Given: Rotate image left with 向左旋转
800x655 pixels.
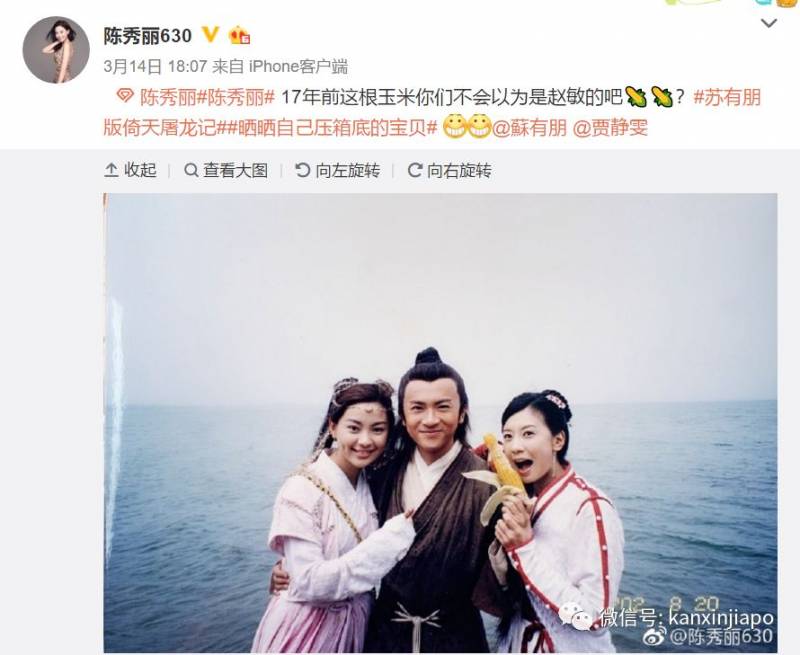Looking at the screenshot, I should pos(338,170).
